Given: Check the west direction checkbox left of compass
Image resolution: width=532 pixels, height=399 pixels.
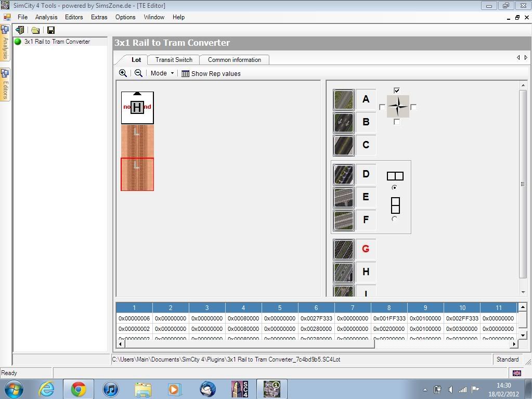Looking at the screenshot, I should (x=382, y=107).
